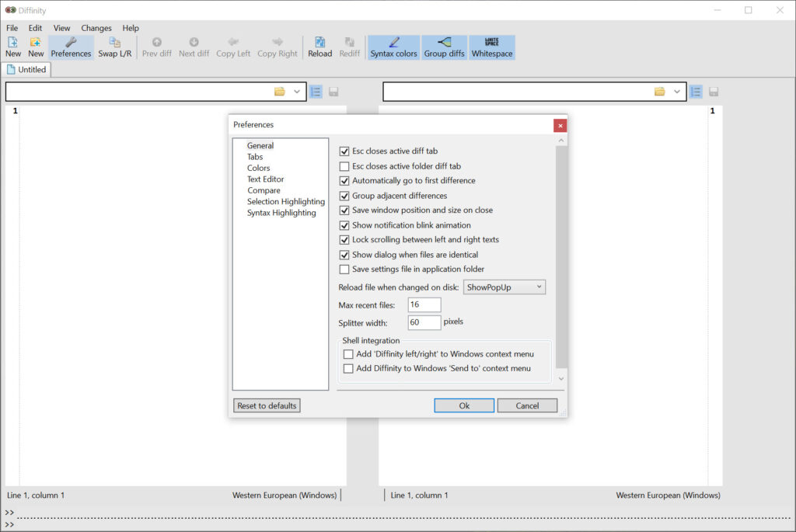The height and width of the screenshot is (532, 796).
Task: Click the right pane line list icon
Action: click(x=696, y=92)
